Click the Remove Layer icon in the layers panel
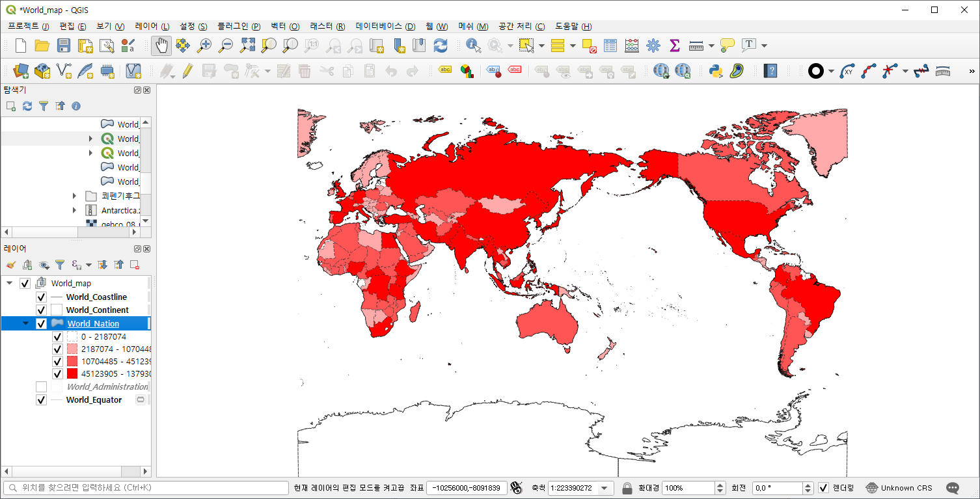This screenshot has width=980, height=499. (135, 264)
